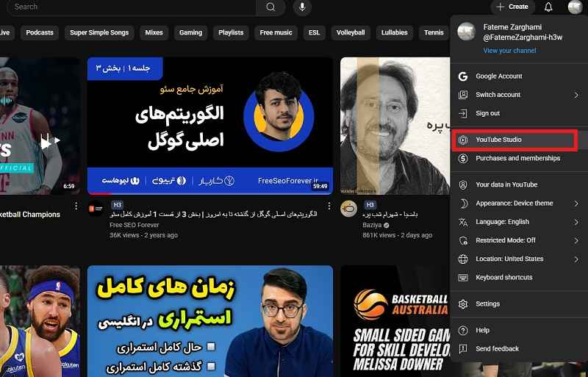Select the Lullabies filter chip
Viewport: 588px width, 377px height.
point(394,32)
